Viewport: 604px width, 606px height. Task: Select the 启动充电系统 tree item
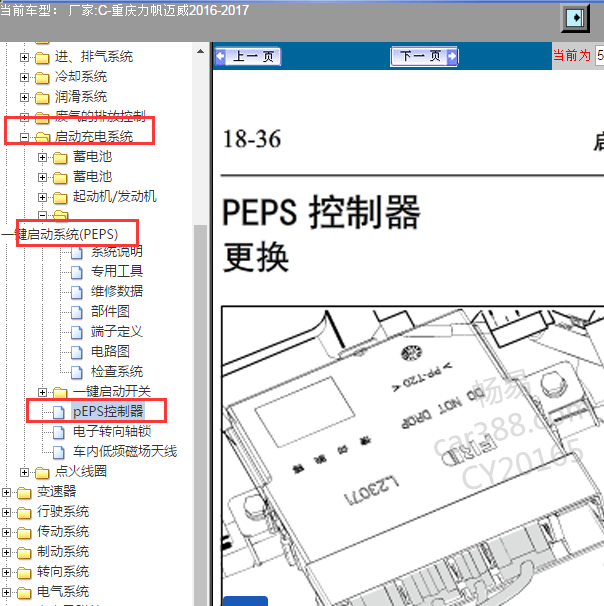pos(94,136)
